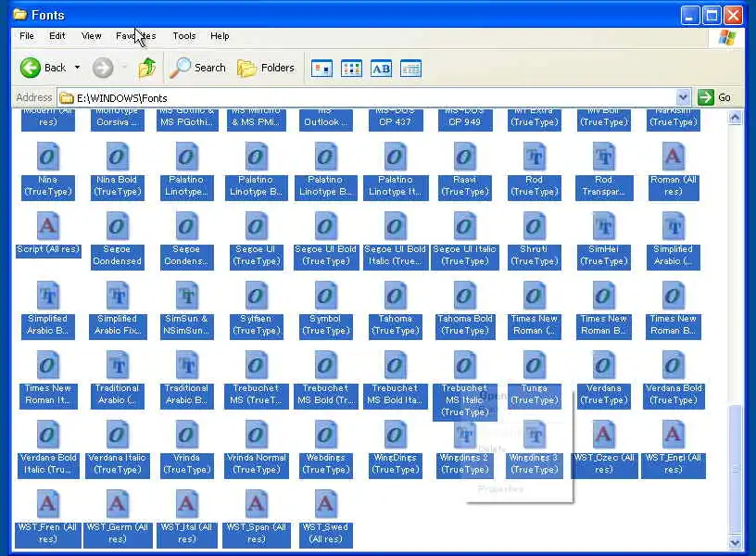The width and height of the screenshot is (756, 556).
Task: Select the Tahoma (TrueType) font icon
Action: [x=395, y=297]
